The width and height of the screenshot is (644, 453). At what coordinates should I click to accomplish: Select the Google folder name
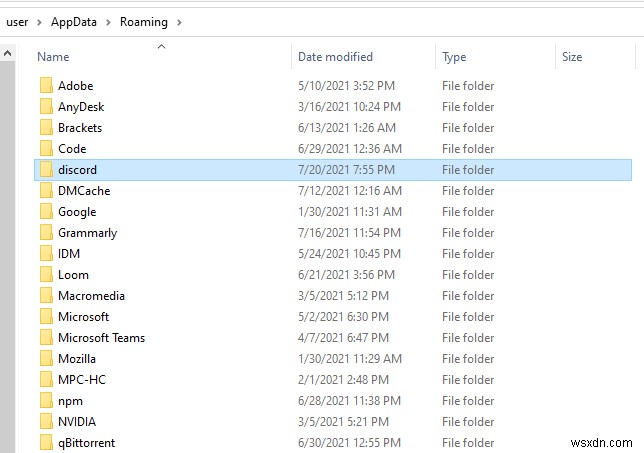point(77,212)
